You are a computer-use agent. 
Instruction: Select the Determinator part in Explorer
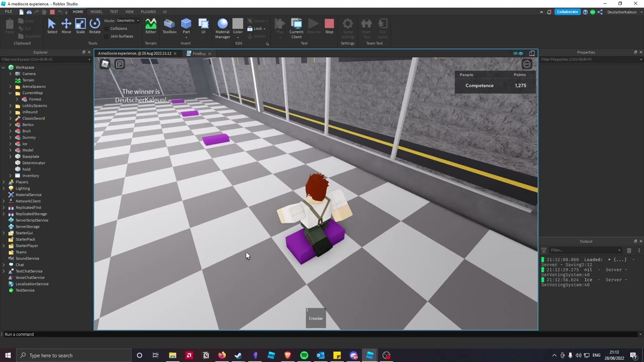[34, 163]
